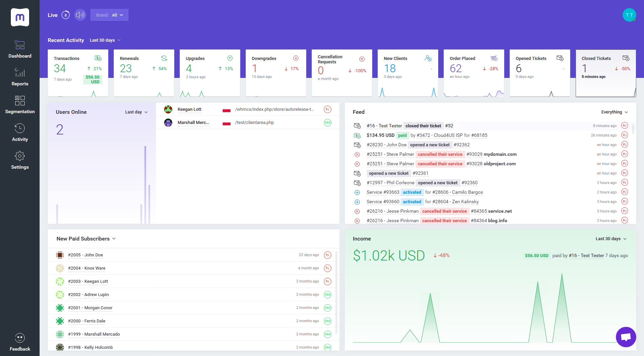Open the live chat bubble button
644x356 pixels.
click(x=626, y=337)
